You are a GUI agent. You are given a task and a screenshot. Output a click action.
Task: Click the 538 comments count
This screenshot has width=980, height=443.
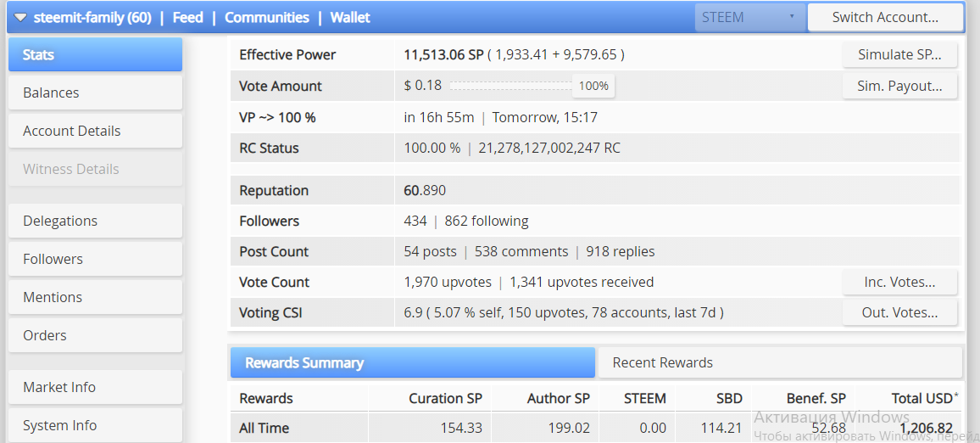coord(521,251)
